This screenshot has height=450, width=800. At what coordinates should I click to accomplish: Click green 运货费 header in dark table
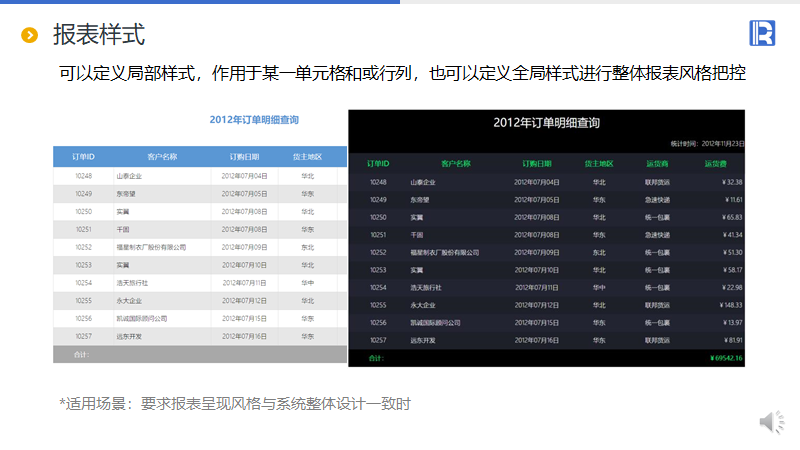coord(715,164)
